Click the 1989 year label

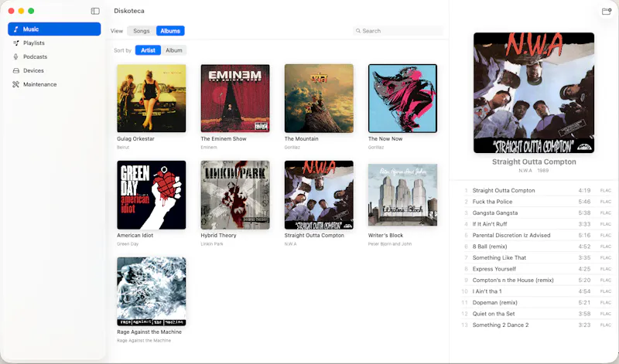[543, 171]
